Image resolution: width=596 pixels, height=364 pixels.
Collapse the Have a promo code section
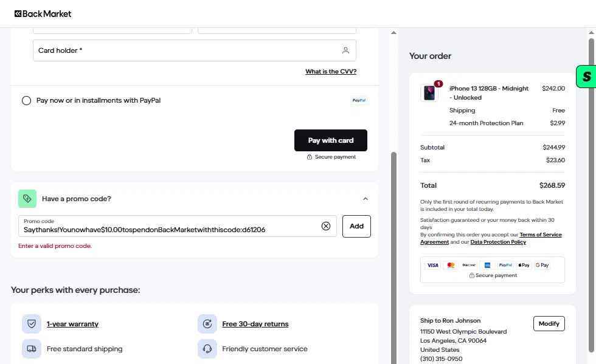[x=366, y=199]
